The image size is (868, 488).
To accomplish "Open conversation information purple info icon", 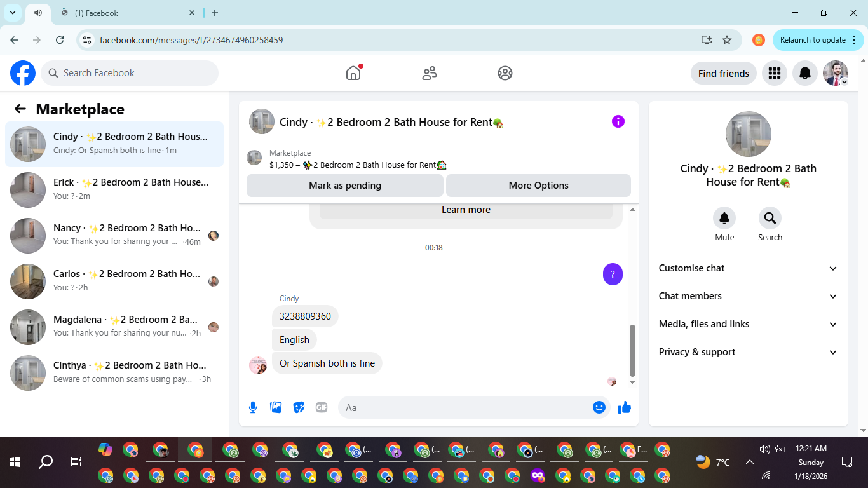I will coord(618,121).
